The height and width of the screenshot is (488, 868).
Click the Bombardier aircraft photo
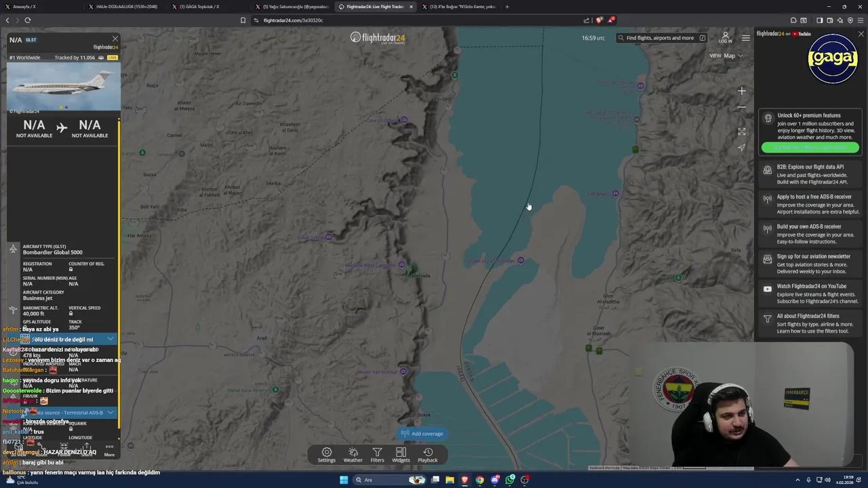click(64, 87)
